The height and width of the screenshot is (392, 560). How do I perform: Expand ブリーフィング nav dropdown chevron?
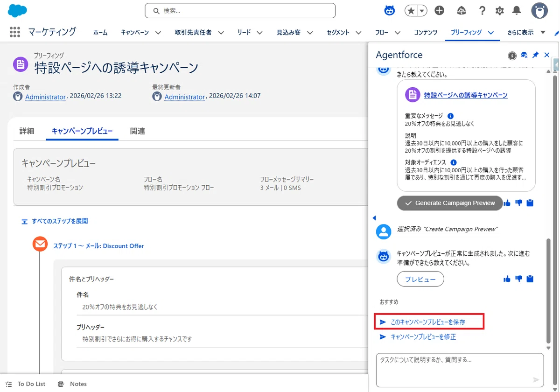491,33
